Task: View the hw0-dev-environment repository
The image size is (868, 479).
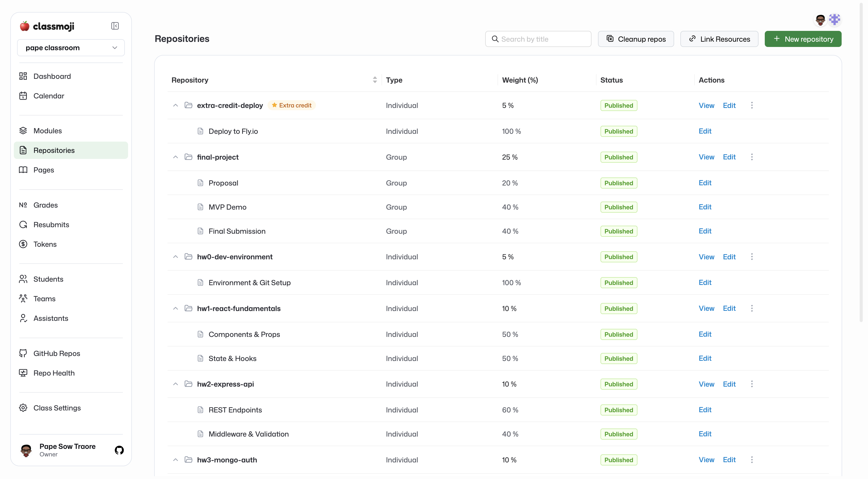Action: (706, 257)
